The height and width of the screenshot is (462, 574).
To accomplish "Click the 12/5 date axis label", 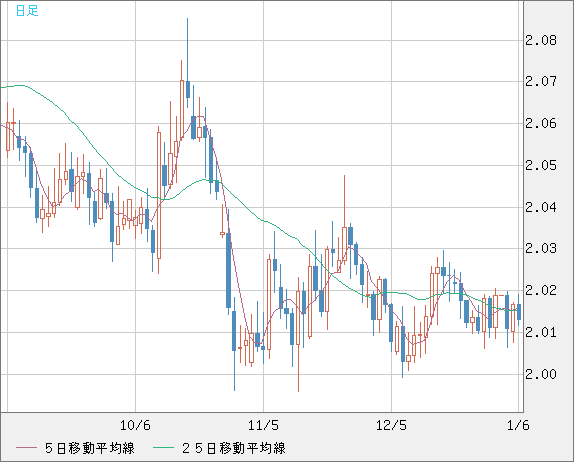I will pos(391,425).
